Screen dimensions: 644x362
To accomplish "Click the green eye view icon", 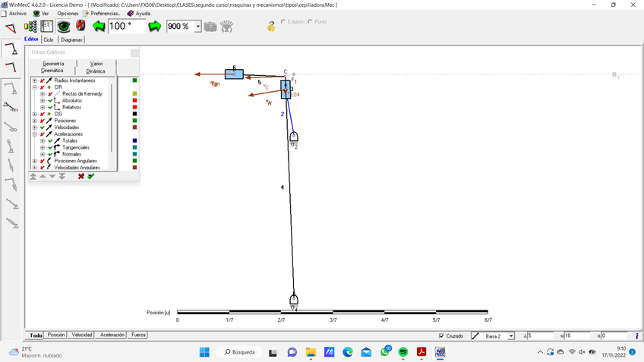I will coord(64,27).
